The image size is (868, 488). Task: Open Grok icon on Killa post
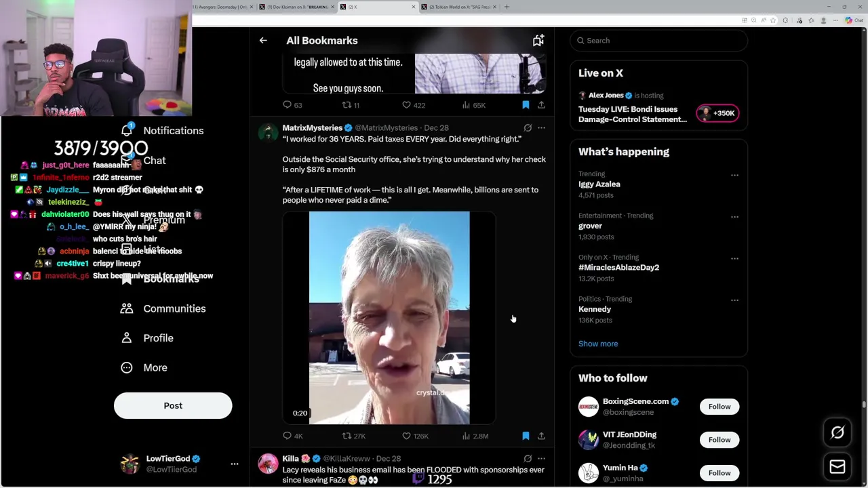tap(528, 459)
